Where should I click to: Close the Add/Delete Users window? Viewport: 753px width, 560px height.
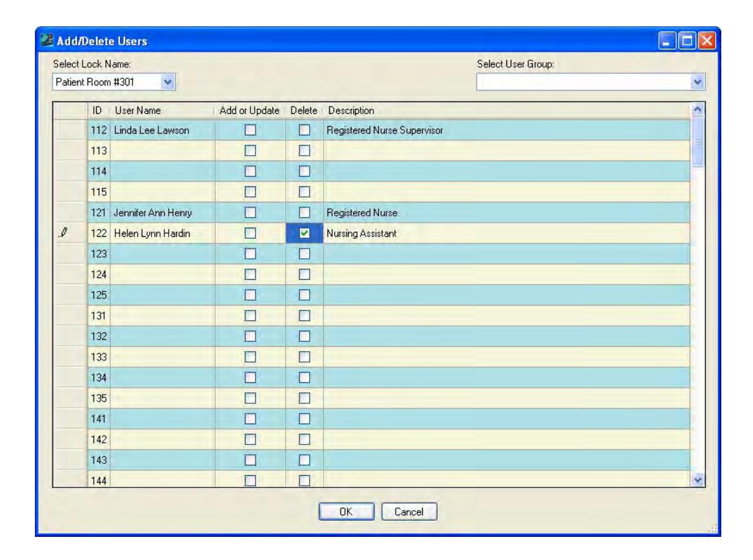point(707,41)
